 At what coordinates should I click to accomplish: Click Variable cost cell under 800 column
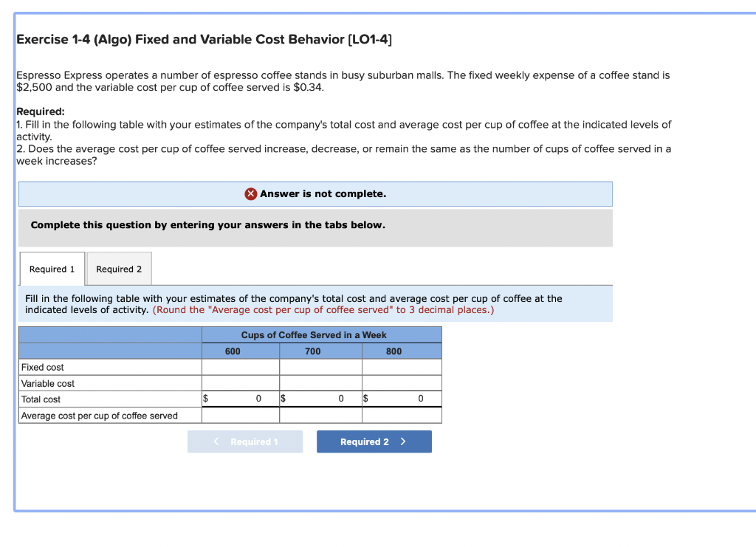pos(402,383)
